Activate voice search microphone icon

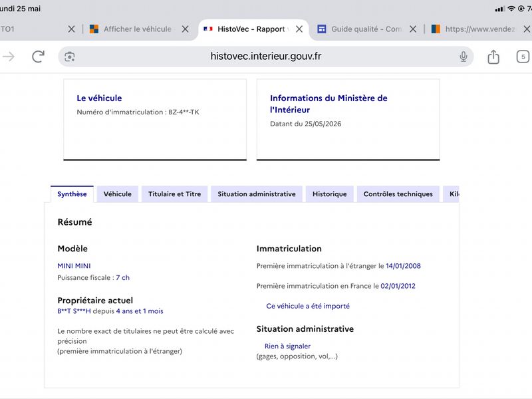pos(464,57)
